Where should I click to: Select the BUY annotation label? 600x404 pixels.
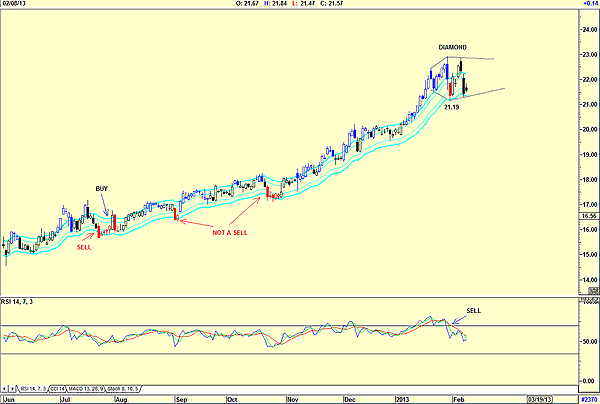pyautogui.click(x=102, y=188)
